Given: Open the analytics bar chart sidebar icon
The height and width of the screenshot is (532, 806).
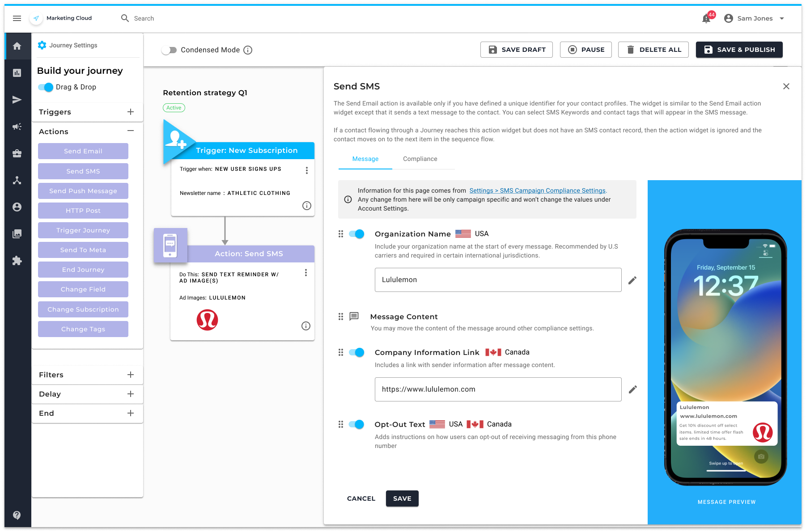Looking at the screenshot, I should [17, 73].
